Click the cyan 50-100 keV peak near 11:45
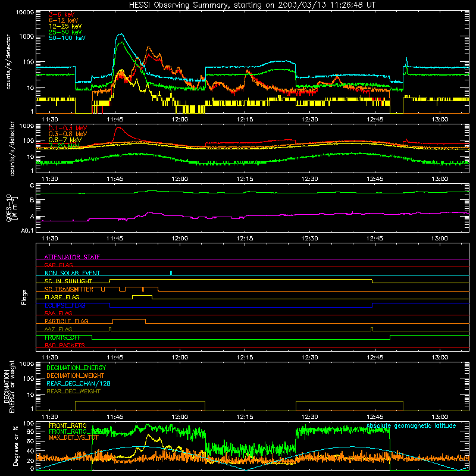This screenshot has height=476, width=476. coord(121,34)
